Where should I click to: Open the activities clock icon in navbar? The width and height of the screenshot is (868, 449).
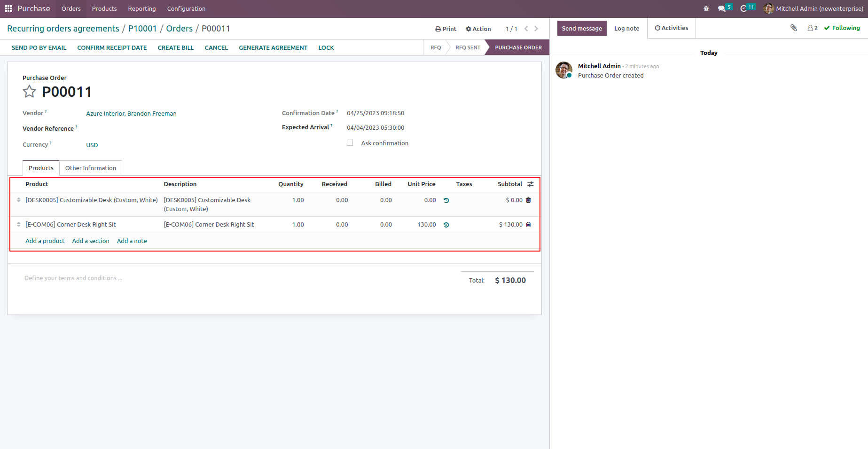743,8
